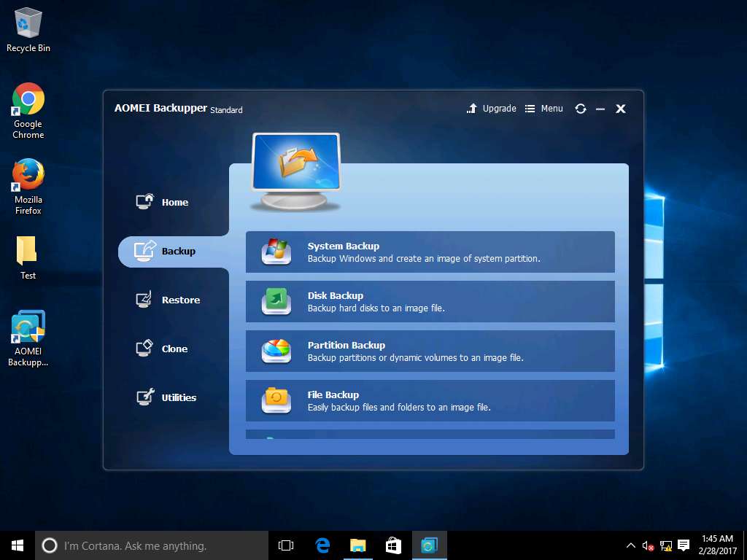This screenshot has width=747, height=560.
Task: Click the File Backup folder icon
Action: pyautogui.click(x=276, y=400)
